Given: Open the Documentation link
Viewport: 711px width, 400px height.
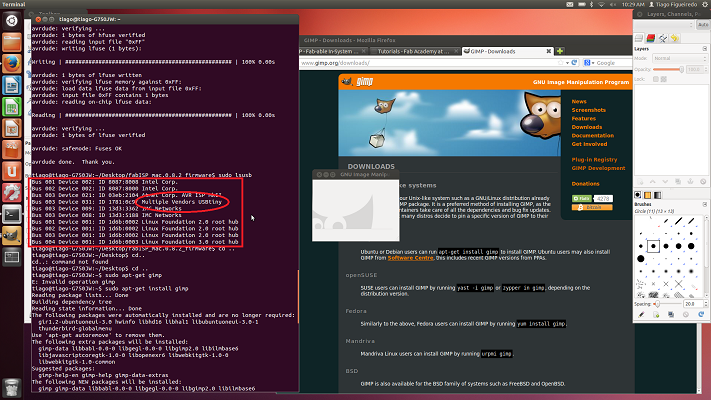Looking at the screenshot, I should [x=593, y=136].
